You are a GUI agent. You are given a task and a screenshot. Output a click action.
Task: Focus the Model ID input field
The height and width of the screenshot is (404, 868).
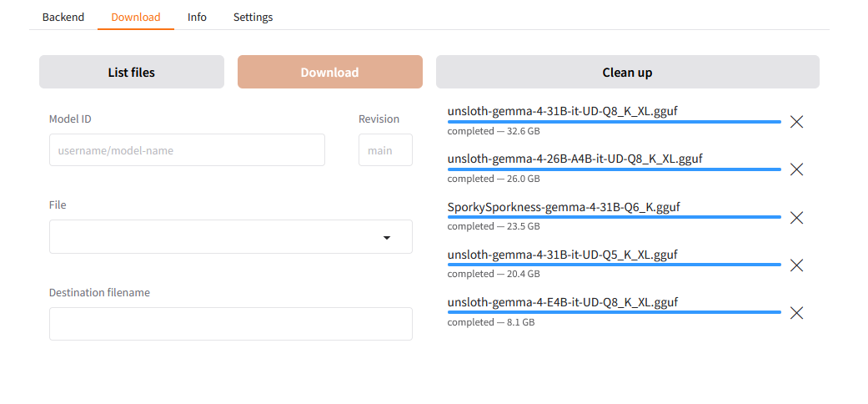pyautogui.click(x=187, y=150)
